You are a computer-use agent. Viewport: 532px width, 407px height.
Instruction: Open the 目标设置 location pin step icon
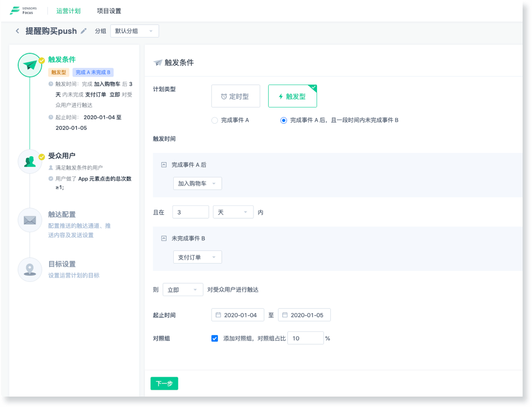(30, 269)
